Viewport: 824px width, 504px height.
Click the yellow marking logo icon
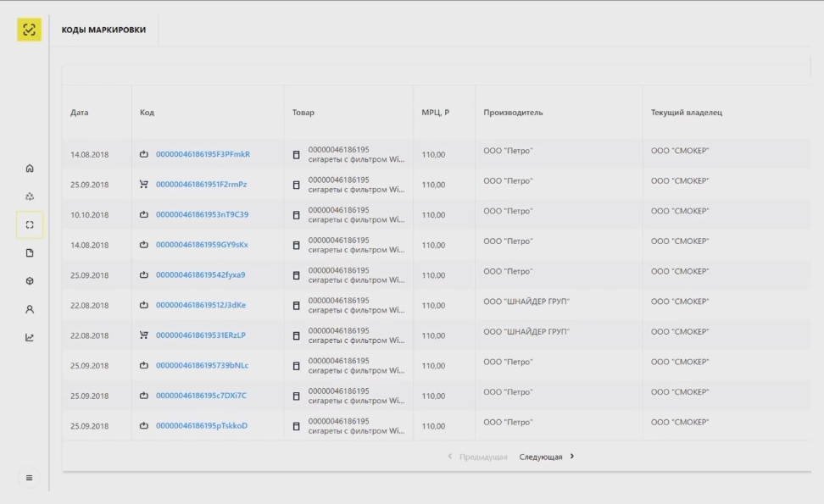[30, 30]
